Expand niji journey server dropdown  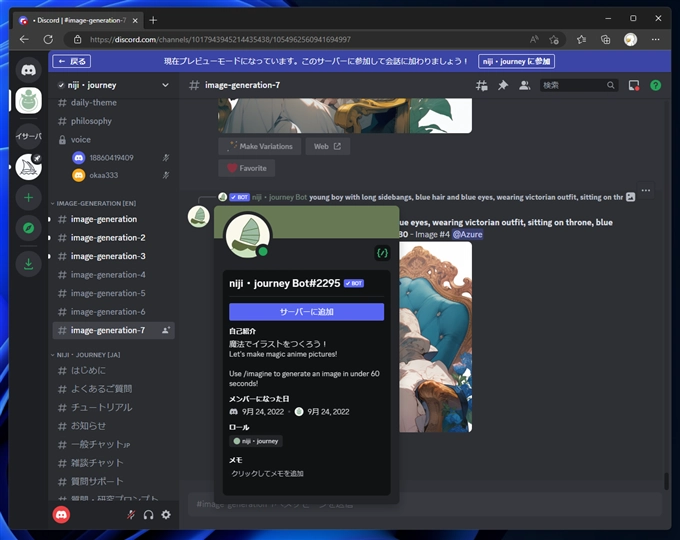[165, 85]
